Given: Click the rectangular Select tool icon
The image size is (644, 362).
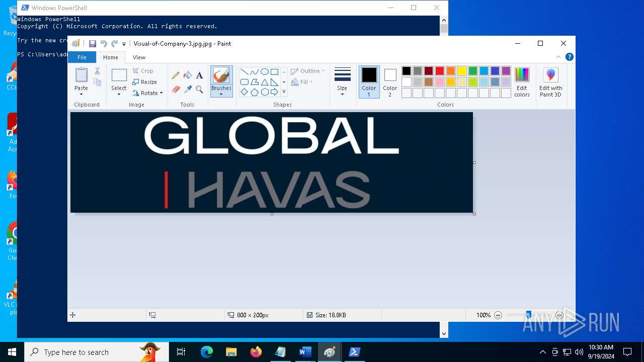Looking at the screenshot, I should click(x=119, y=75).
